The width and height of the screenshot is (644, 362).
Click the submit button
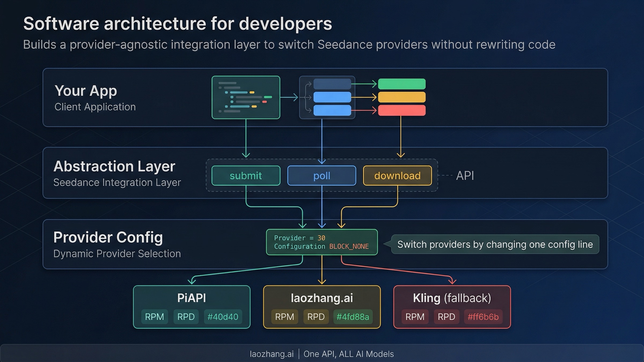246,176
